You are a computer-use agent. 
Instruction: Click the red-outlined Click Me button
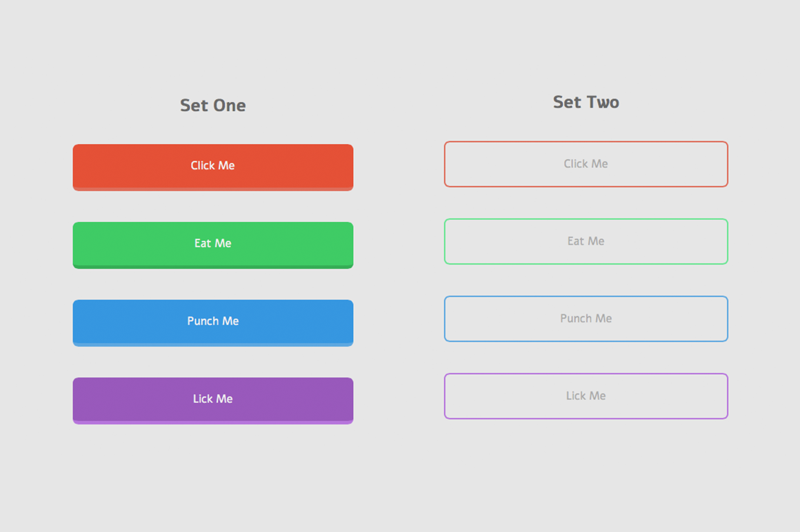pos(586,164)
